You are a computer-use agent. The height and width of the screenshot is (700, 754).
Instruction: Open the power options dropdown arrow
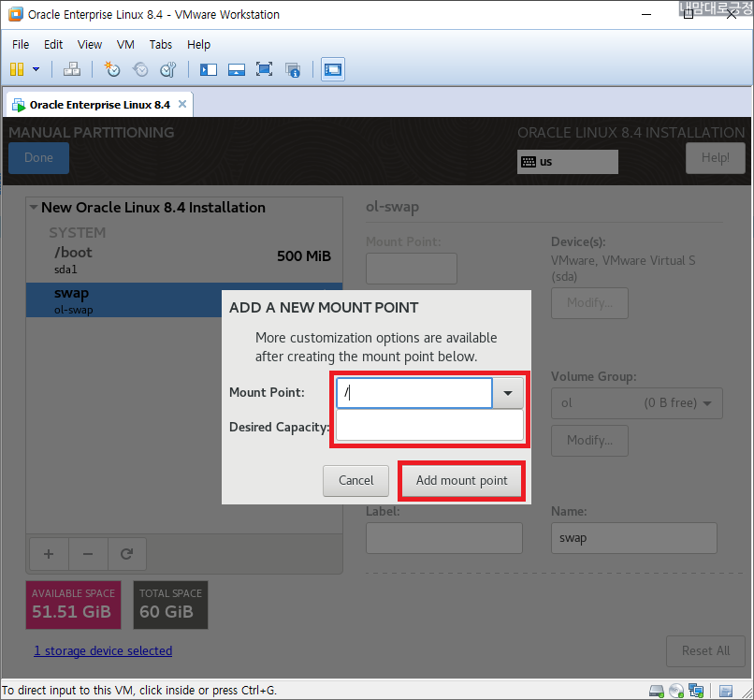tap(36, 69)
